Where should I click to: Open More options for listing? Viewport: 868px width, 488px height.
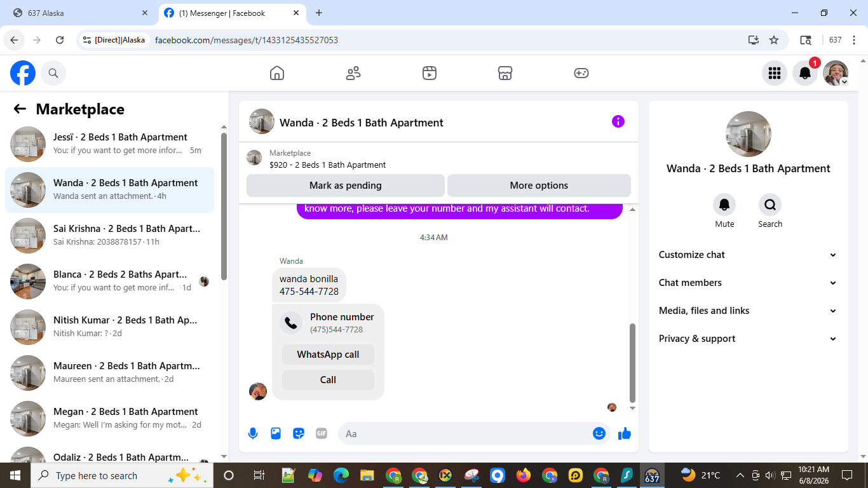[x=539, y=186]
